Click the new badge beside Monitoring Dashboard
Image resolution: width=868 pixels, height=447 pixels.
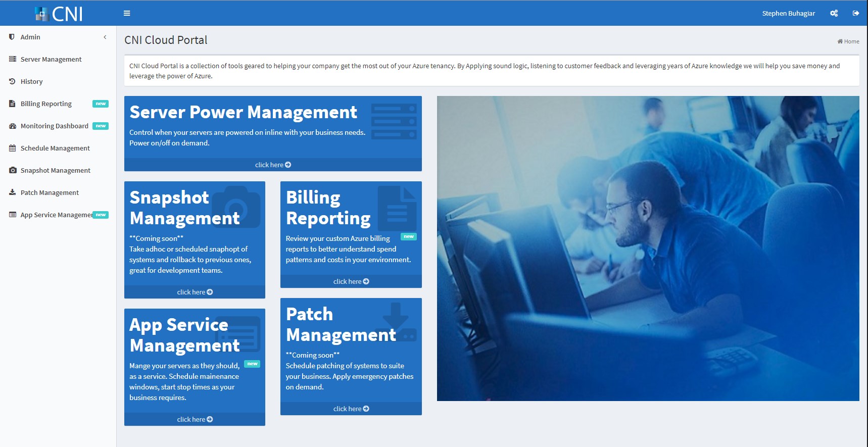pyautogui.click(x=101, y=126)
